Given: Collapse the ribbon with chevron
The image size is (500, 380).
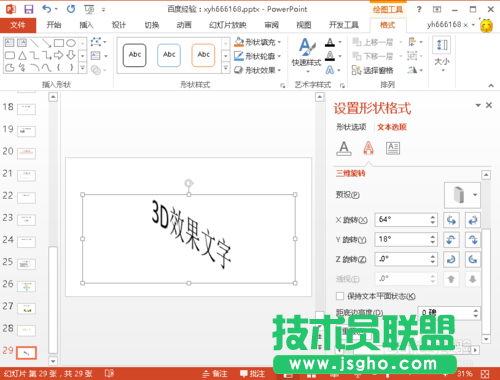Looking at the screenshot, I should 491,85.
